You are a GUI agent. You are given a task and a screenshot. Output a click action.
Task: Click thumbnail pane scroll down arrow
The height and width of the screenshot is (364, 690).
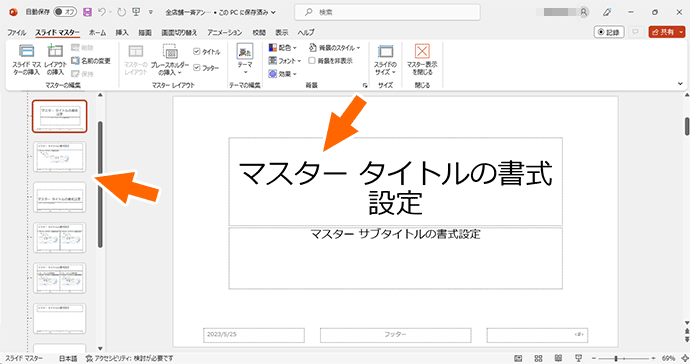click(100, 348)
